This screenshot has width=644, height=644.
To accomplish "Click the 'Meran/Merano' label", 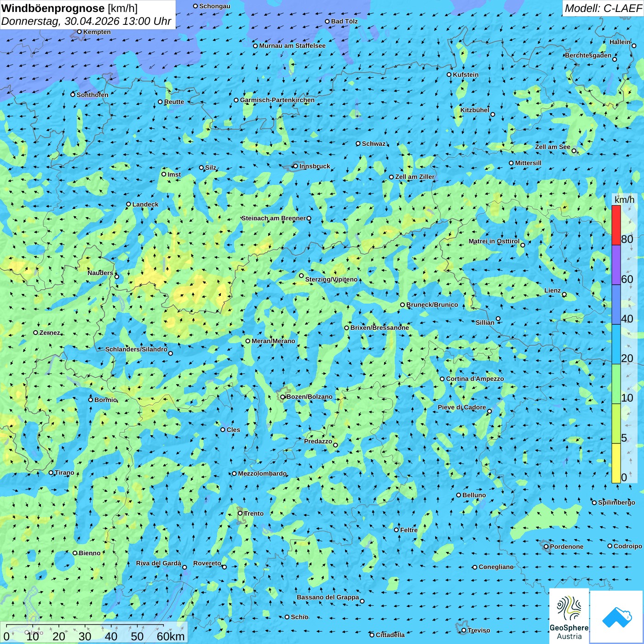I will point(273,341).
